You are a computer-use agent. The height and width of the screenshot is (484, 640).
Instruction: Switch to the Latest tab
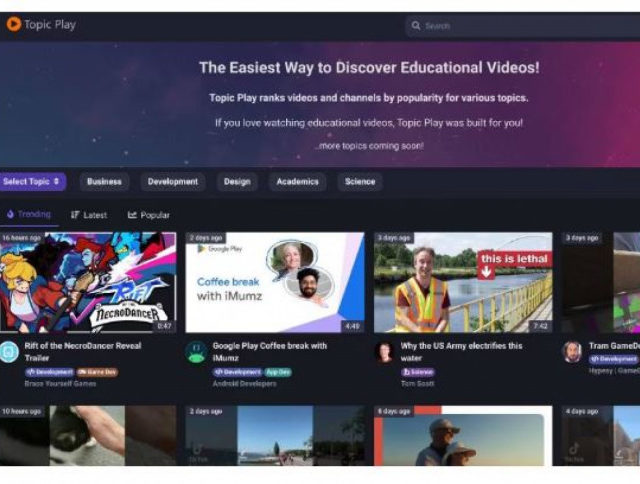(89, 215)
